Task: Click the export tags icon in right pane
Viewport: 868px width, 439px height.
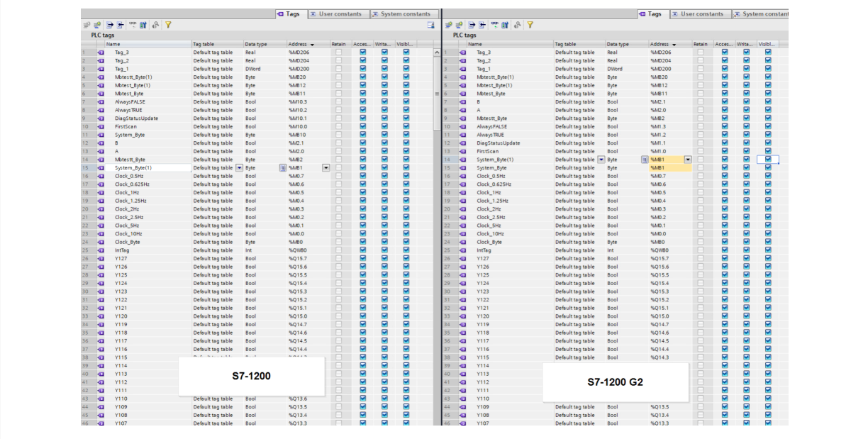Action: coord(472,25)
